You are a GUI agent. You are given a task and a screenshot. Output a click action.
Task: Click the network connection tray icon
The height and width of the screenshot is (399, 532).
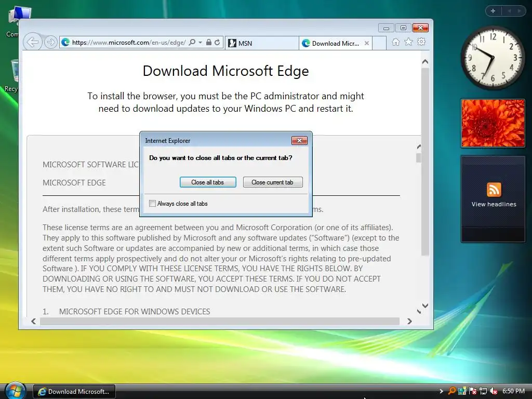point(483,391)
